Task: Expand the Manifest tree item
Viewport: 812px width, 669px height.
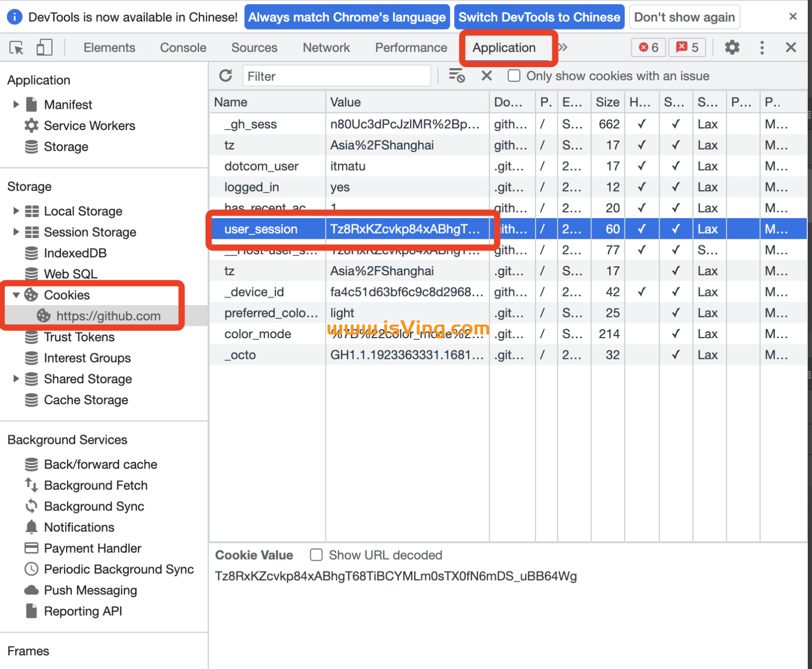Action: point(16,105)
